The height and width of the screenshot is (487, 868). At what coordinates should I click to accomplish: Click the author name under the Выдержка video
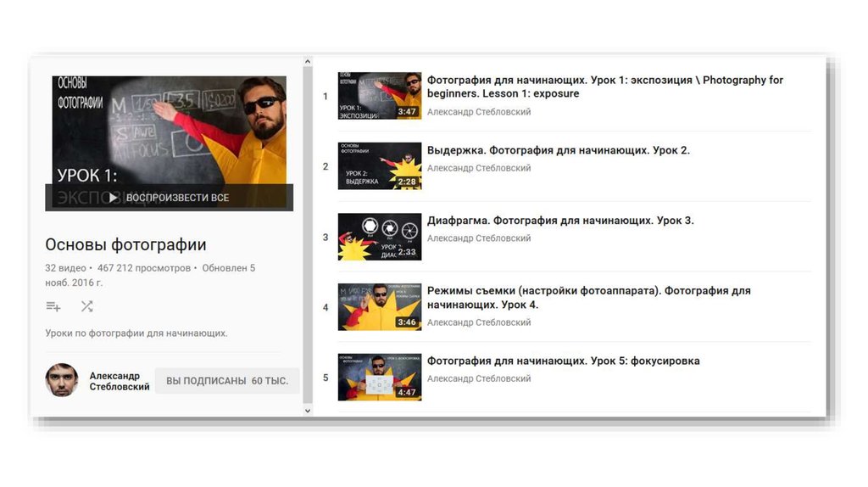pos(478,168)
